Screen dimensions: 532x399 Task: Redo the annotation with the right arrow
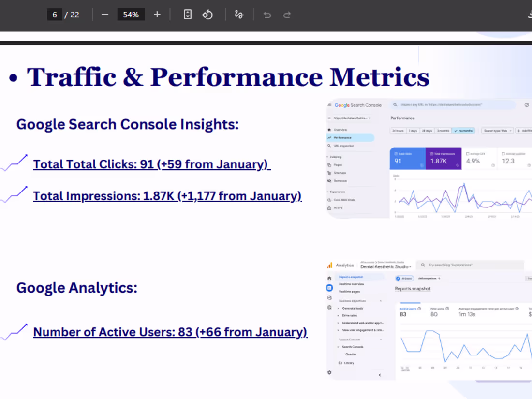coord(287,15)
